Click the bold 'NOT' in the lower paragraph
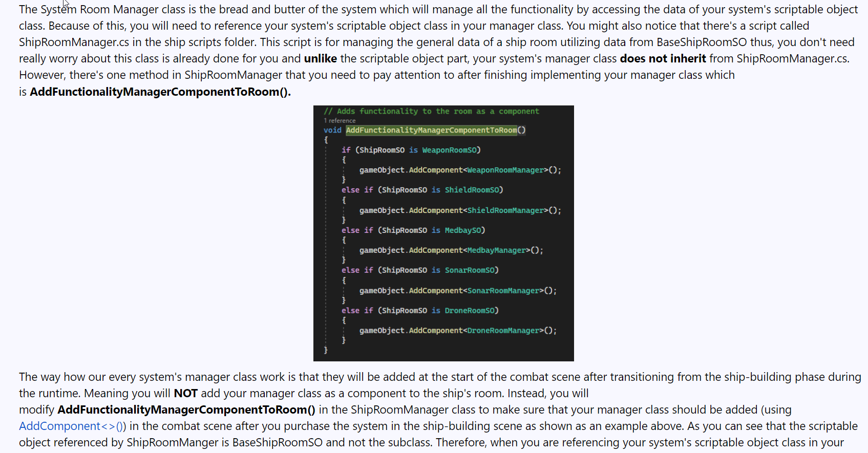This screenshot has height=453, width=868. [x=185, y=393]
